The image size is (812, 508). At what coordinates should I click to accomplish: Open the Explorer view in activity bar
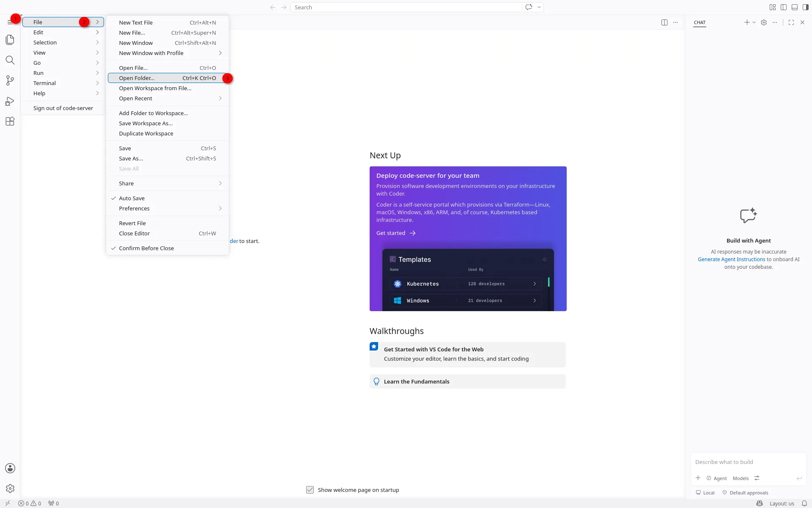10,40
